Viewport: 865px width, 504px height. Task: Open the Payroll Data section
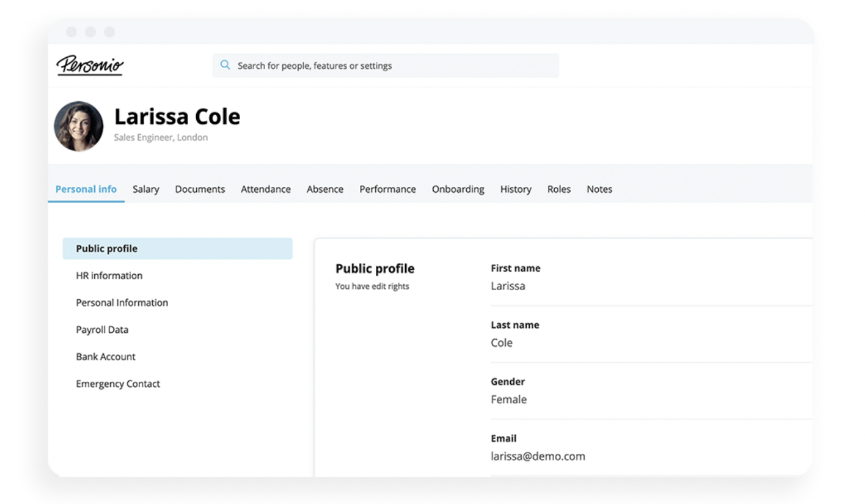(x=102, y=330)
